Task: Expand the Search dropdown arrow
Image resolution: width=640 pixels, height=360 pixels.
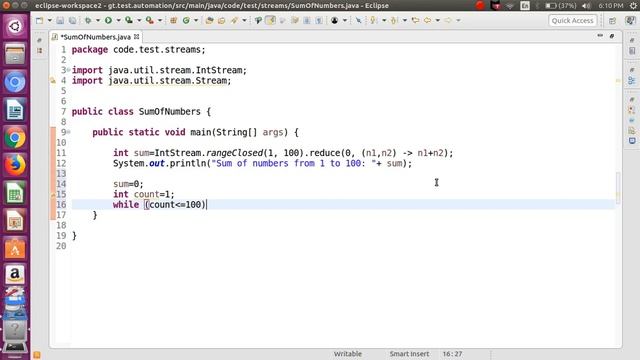Action: (244, 20)
